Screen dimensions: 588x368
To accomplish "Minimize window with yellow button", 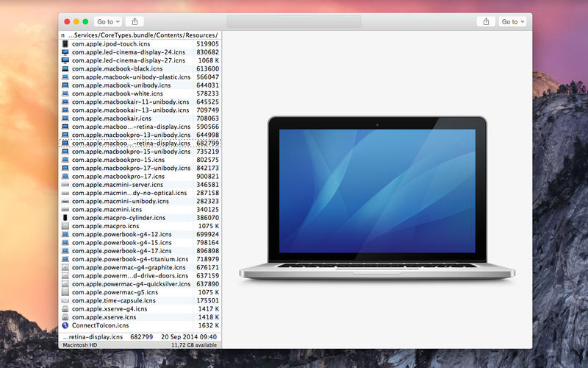I will tap(76, 22).
